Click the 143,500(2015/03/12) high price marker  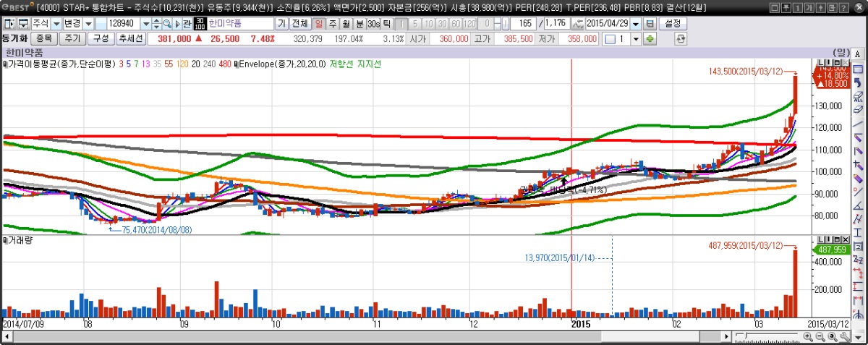click(746, 72)
